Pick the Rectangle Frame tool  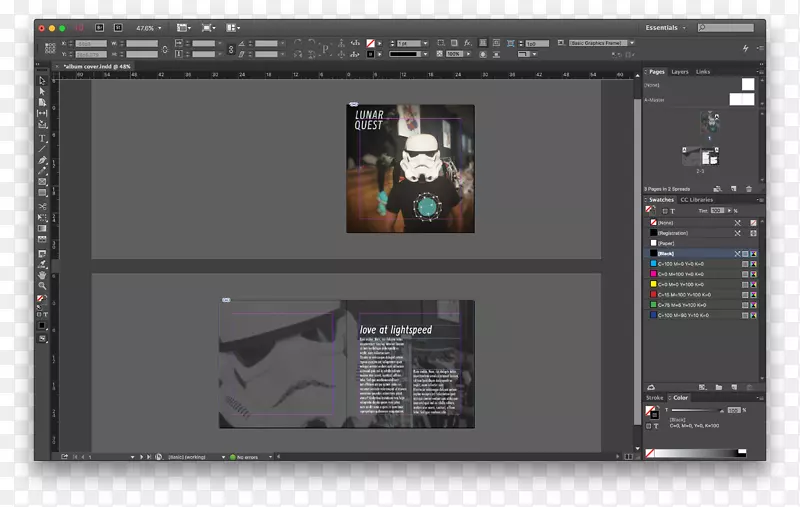pos(42,182)
